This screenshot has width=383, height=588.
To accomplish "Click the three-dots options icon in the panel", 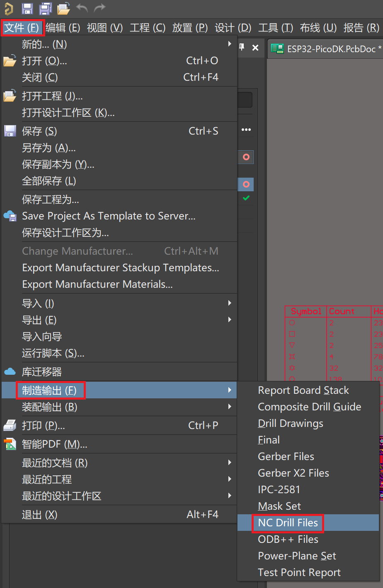I will point(246,130).
